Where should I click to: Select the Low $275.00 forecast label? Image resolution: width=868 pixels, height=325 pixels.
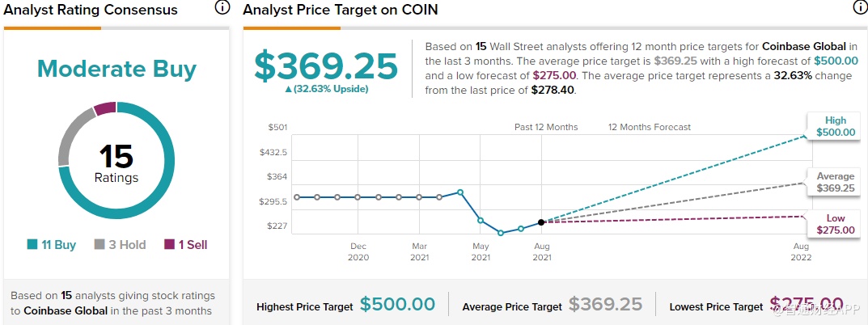(x=835, y=224)
